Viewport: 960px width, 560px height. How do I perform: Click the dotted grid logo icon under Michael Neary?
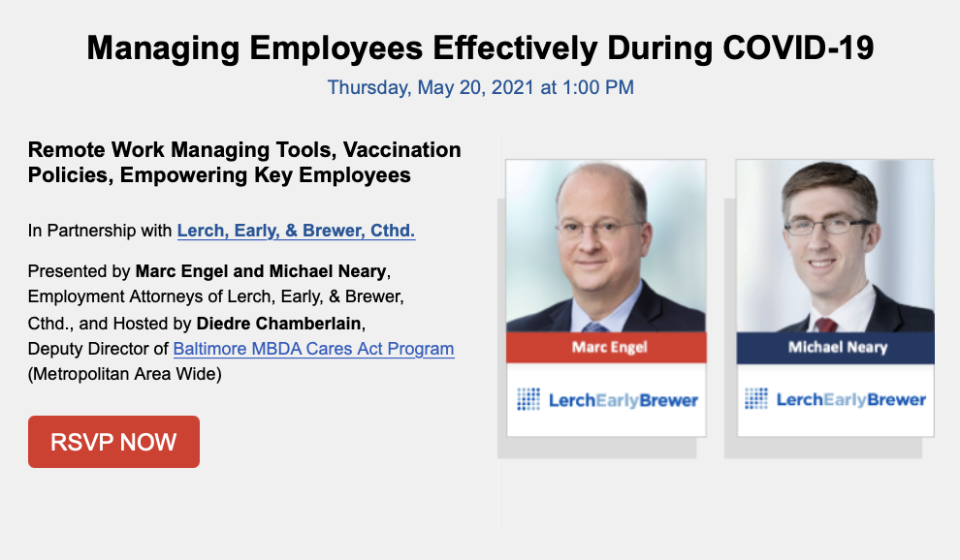756,398
